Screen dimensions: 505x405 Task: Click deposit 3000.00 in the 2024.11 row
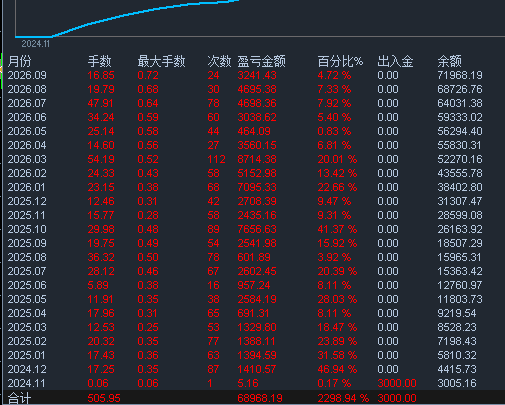tap(397, 383)
